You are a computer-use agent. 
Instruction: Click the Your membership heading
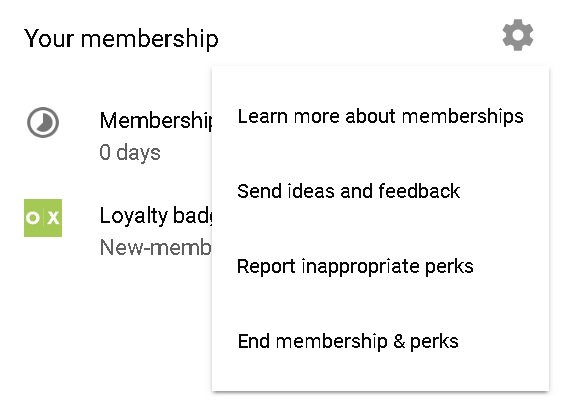tap(121, 38)
